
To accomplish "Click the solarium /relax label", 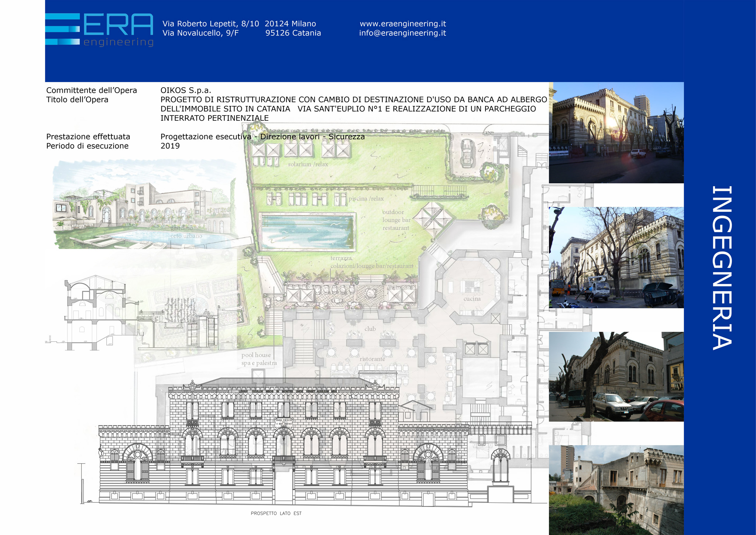I will [x=308, y=164].
